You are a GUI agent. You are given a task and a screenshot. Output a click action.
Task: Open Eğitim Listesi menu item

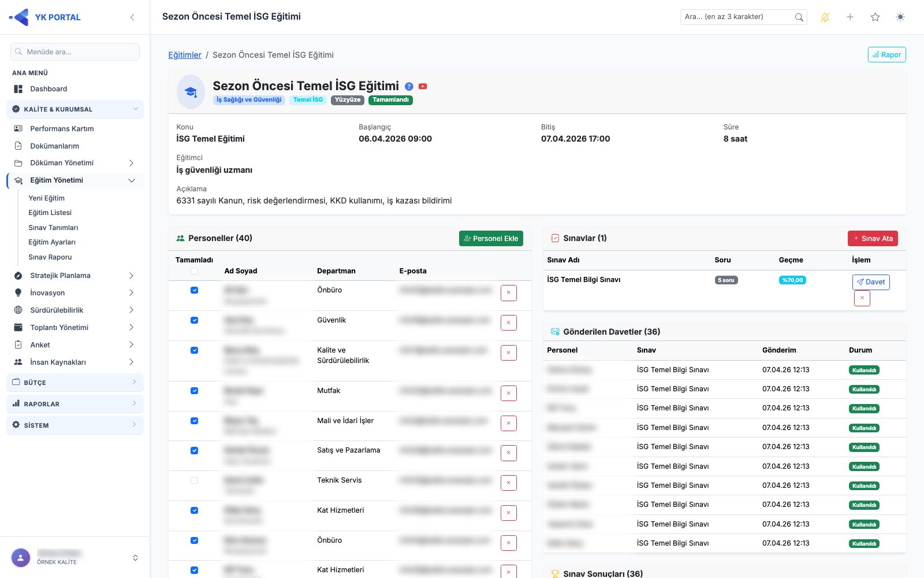tap(50, 213)
